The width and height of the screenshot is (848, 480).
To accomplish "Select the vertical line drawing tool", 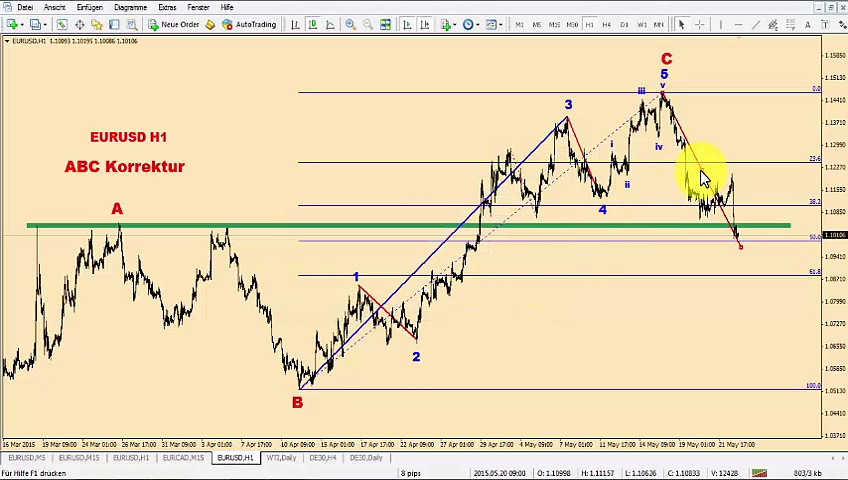I will point(719,24).
